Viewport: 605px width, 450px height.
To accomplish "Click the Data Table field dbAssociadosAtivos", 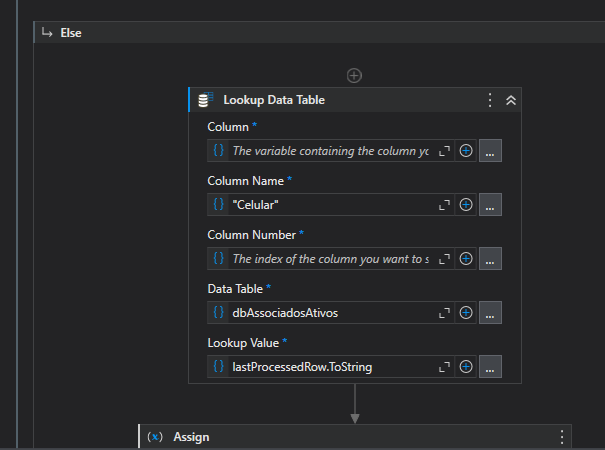I will [x=330, y=313].
